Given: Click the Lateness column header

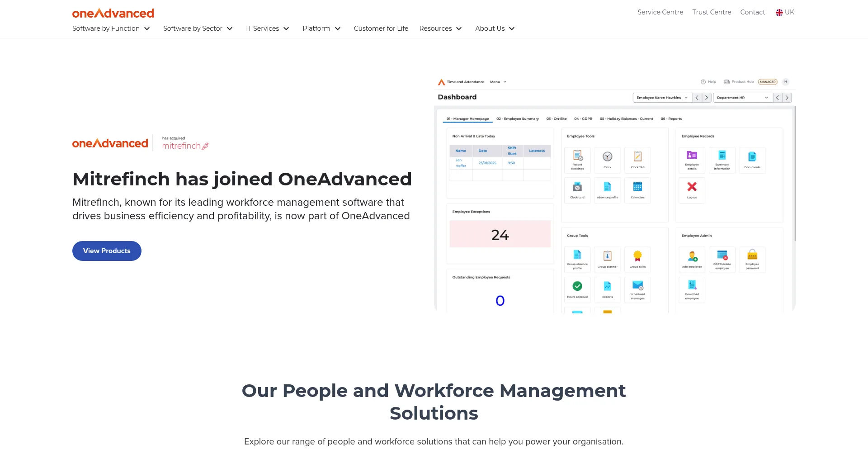Looking at the screenshot, I should (537, 151).
